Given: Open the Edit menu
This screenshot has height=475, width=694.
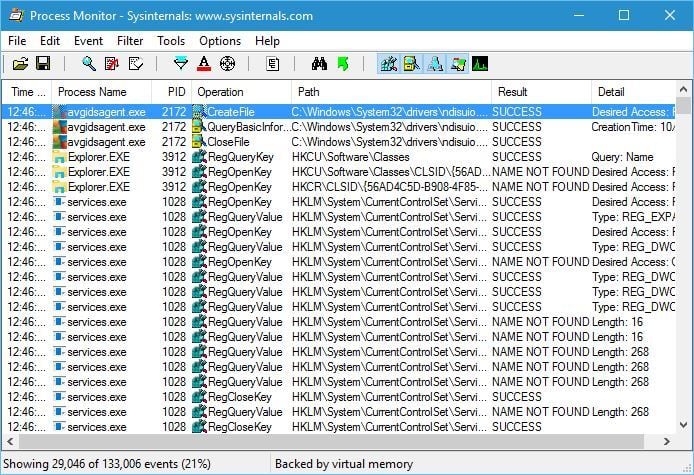Looking at the screenshot, I should point(50,41).
